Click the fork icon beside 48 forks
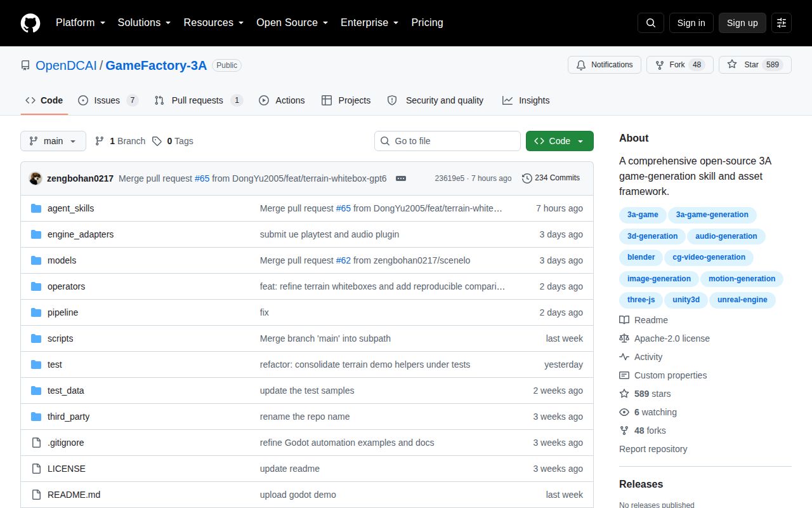The image size is (812, 508). [x=624, y=431]
